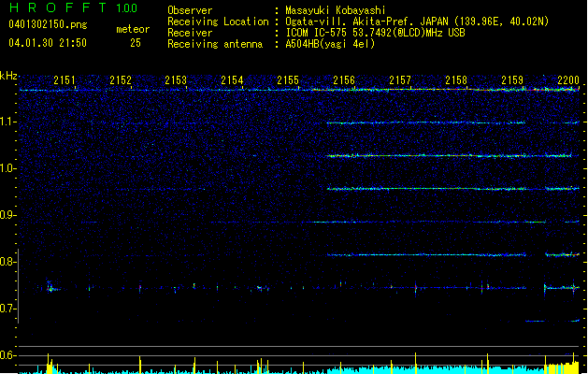Click the 1.0 frequency axis label
The height and width of the screenshot is (374, 588).
(7, 168)
